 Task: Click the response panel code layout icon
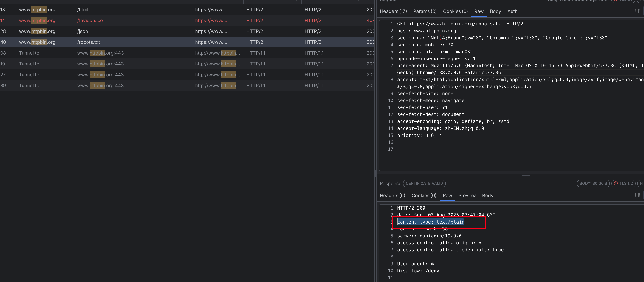637,195
